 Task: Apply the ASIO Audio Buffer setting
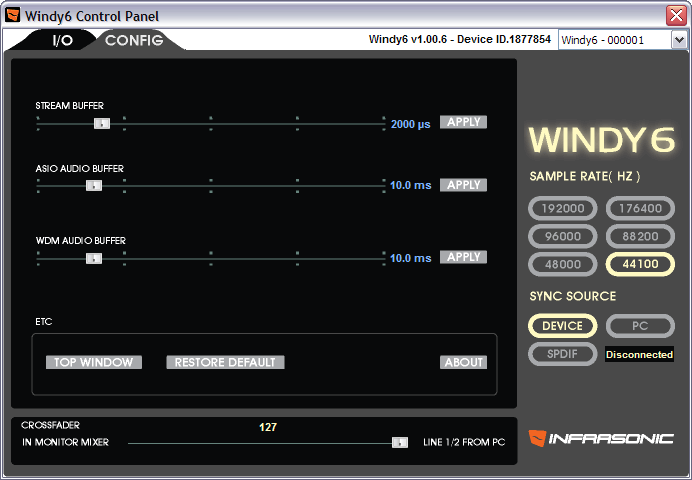click(x=463, y=185)
